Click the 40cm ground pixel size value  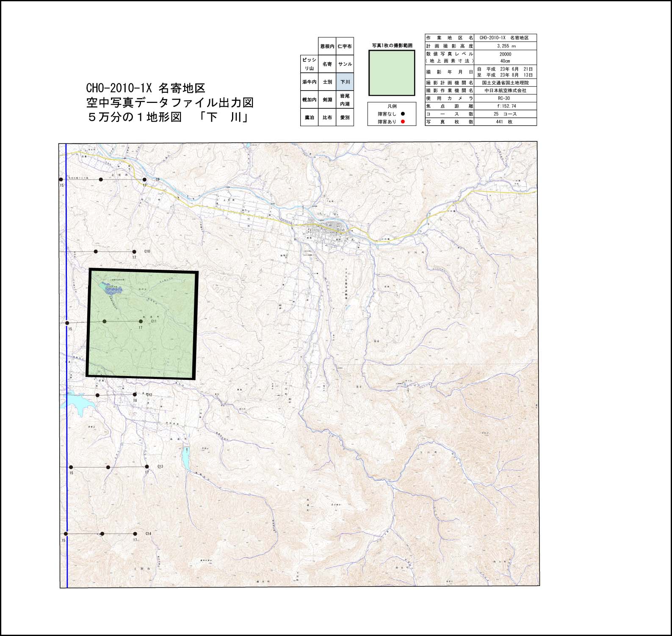point(505,61)
